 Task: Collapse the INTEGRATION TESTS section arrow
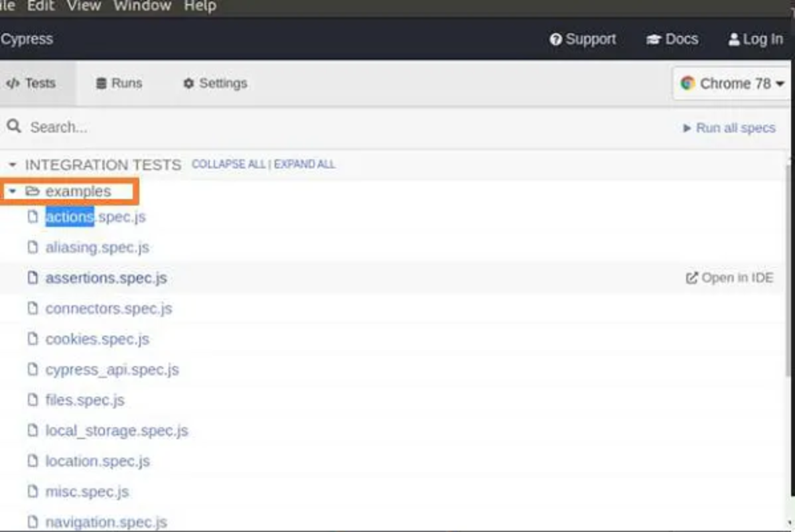point(13,165)
